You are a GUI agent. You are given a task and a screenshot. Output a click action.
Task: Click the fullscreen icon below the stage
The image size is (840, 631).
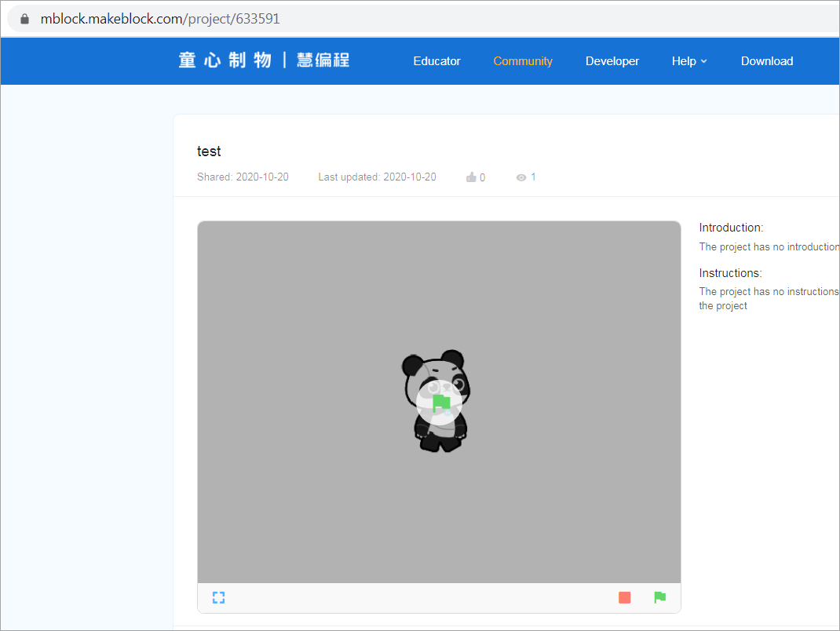(x=218, y=597)
